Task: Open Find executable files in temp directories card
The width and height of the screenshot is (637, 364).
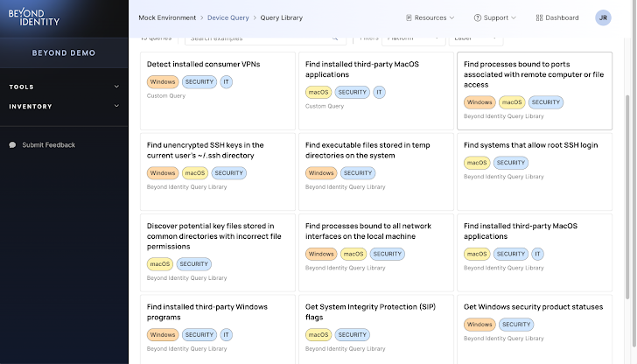Action: pos(376,171)
